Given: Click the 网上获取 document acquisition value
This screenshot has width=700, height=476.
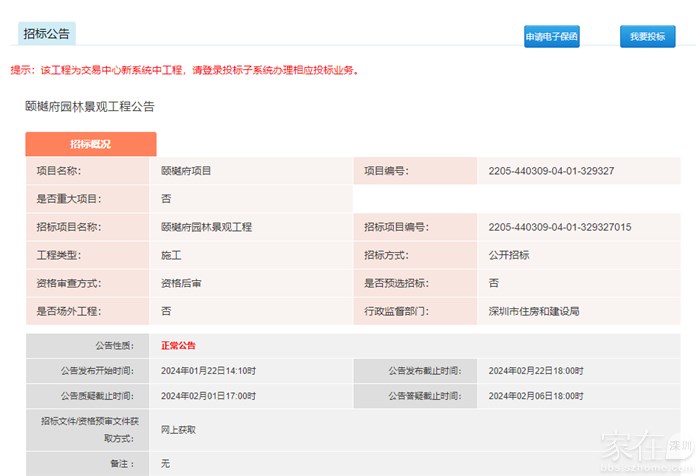Looking at the screenshot, I should pyautogui.click(x=178, y=429).
